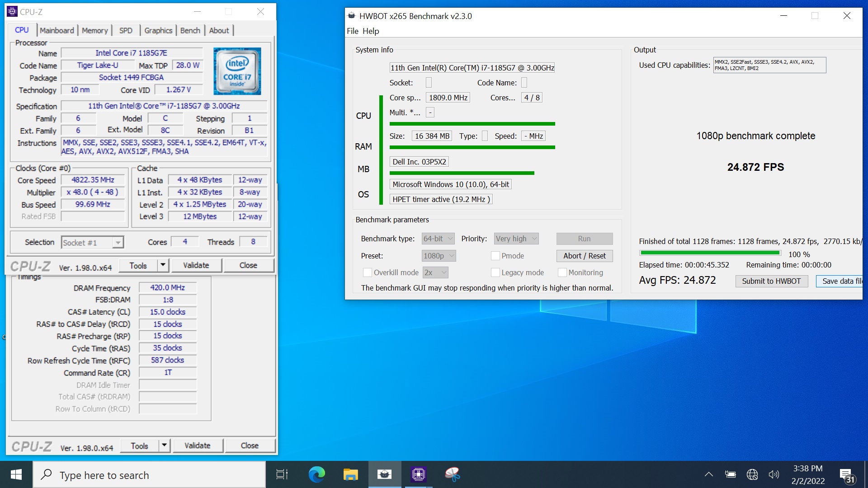Image resolution: width=868 pixels, height=488 pixels.
Task: Click lower CPU-Z Tools button
Action: point(140,446)
